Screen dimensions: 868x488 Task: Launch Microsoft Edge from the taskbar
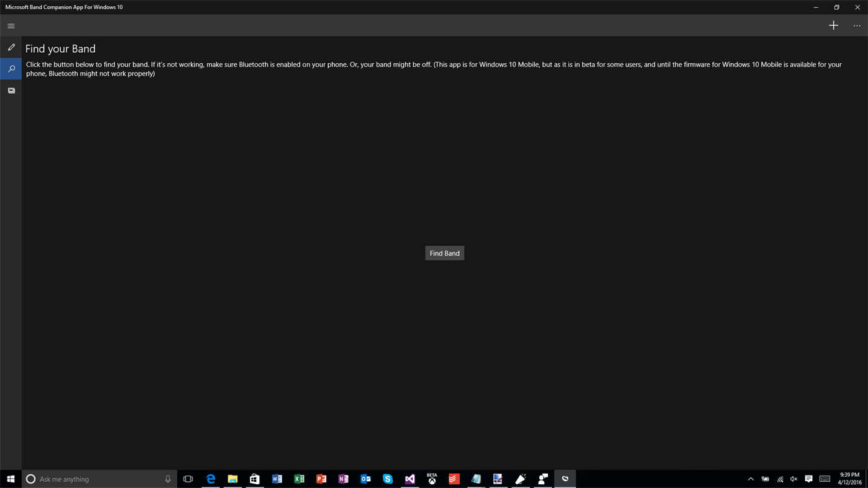[x=210, y=479]
